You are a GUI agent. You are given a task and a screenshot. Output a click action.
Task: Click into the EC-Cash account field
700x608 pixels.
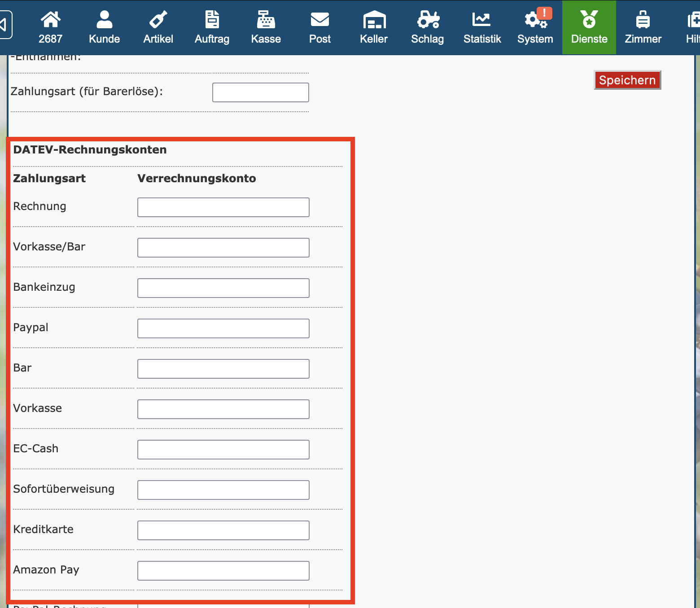(223, 450)
